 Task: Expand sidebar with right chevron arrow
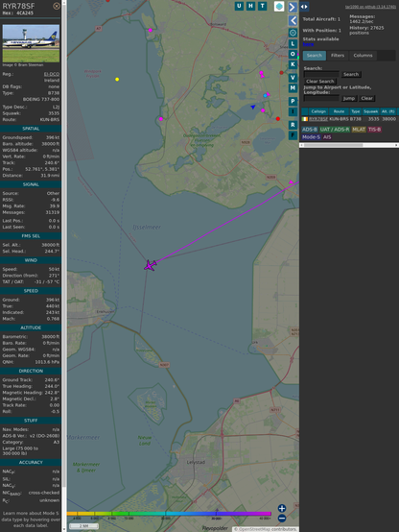[293, 7]
